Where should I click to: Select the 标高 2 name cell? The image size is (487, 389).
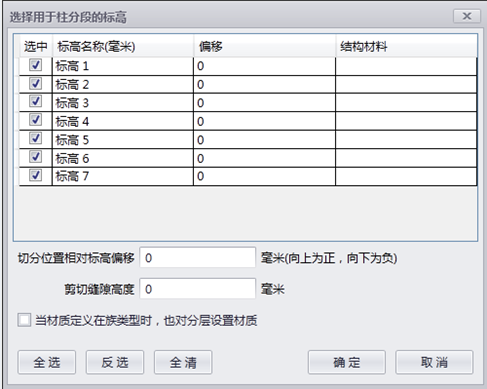tap(123, 84)
